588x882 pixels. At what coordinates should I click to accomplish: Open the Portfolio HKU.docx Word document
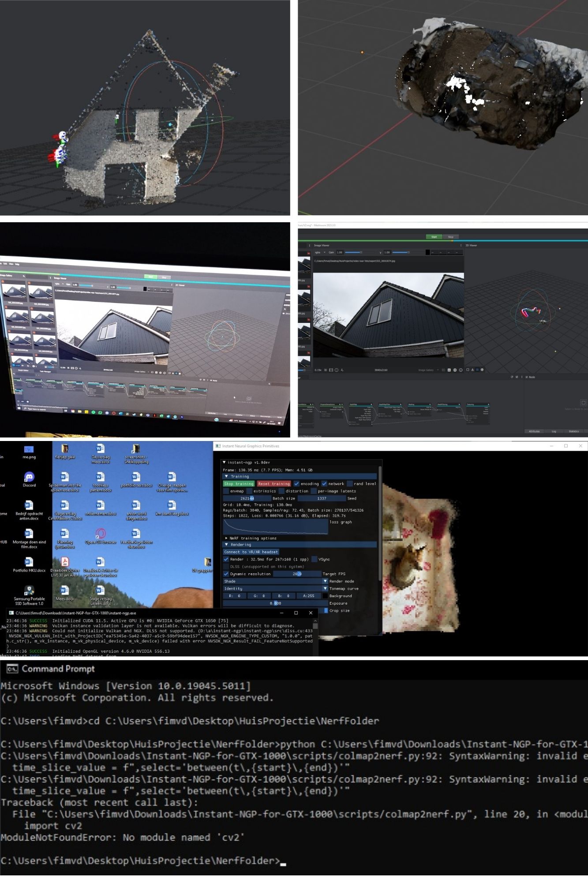tap(29, 562)
